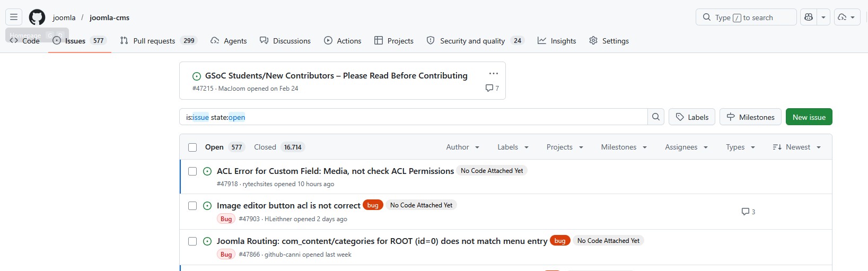Expand the Assignees filter dropdown
Image resolution: width=868 pixels, height=271 pixels.
tap(686, 147)
